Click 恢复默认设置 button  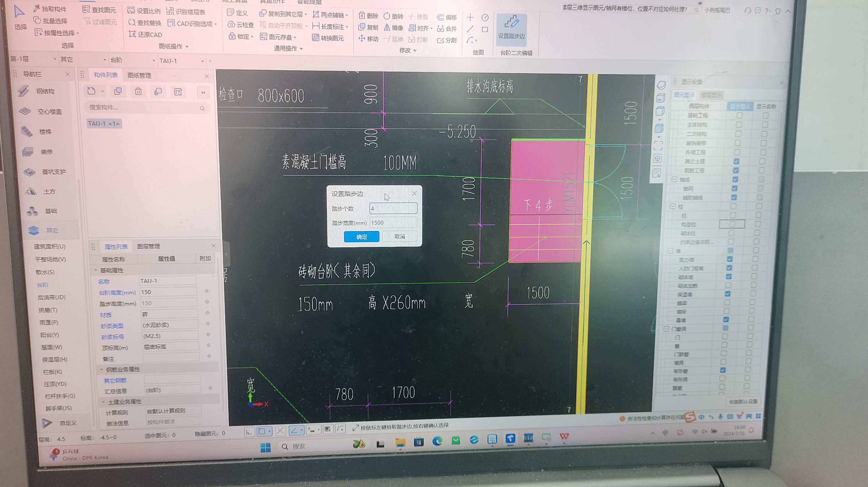[743, 401]
